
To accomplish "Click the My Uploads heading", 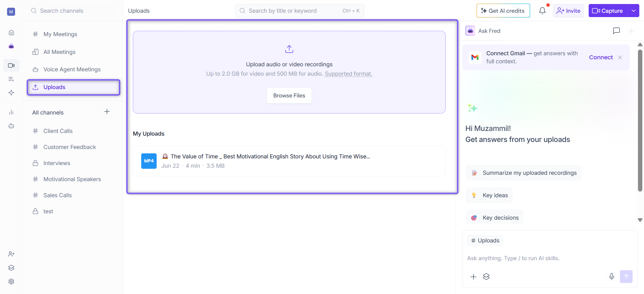I will (x=149, y=134).
